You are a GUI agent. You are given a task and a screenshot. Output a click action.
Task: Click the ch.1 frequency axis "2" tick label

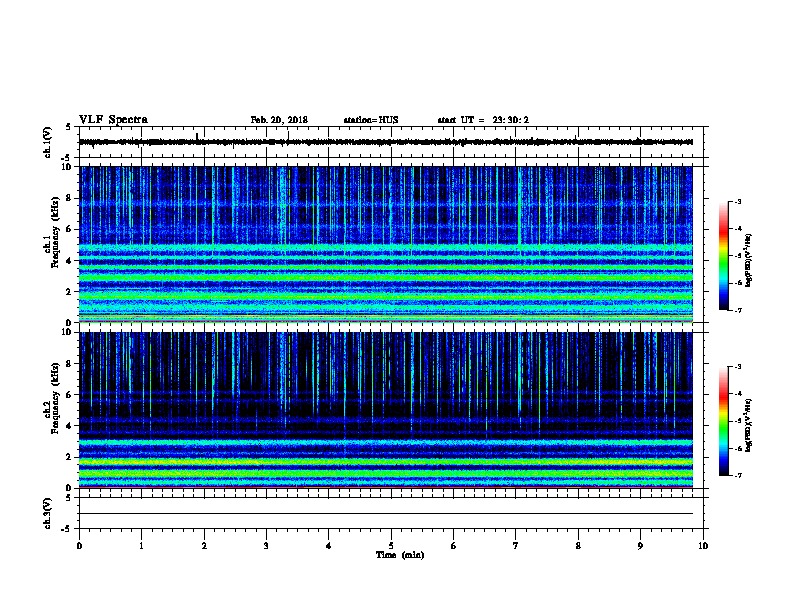pos(69,292)
